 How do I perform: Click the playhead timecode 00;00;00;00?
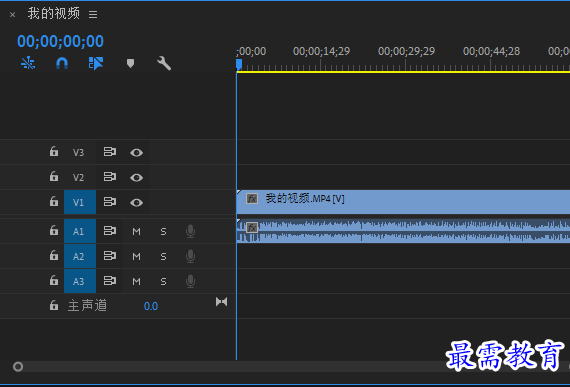click(x=60, y=41)
